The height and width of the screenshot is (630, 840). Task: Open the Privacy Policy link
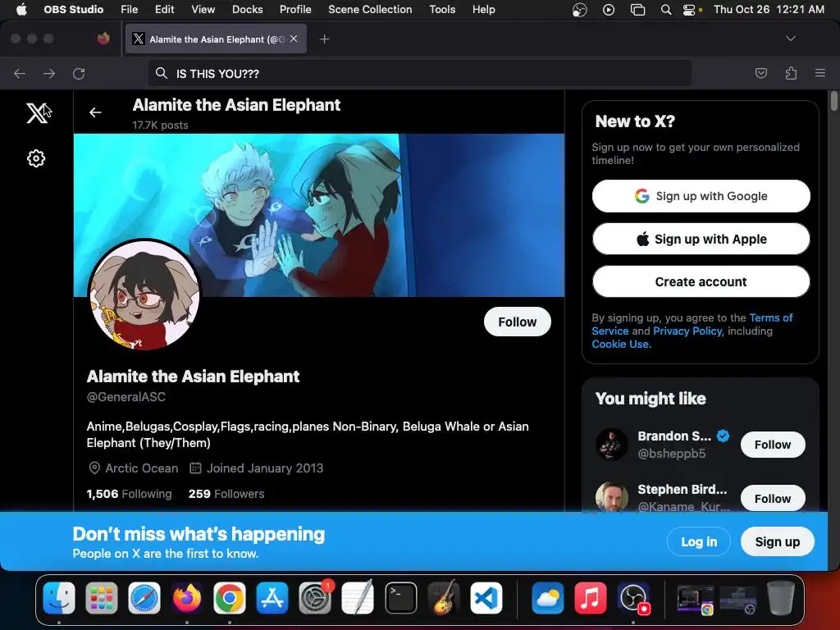pyautogui.click(x=688, y=331)
